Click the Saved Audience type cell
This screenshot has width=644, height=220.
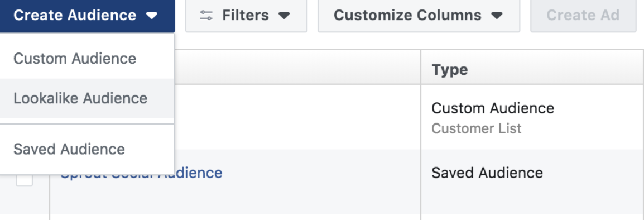click(x=487, y=173)
